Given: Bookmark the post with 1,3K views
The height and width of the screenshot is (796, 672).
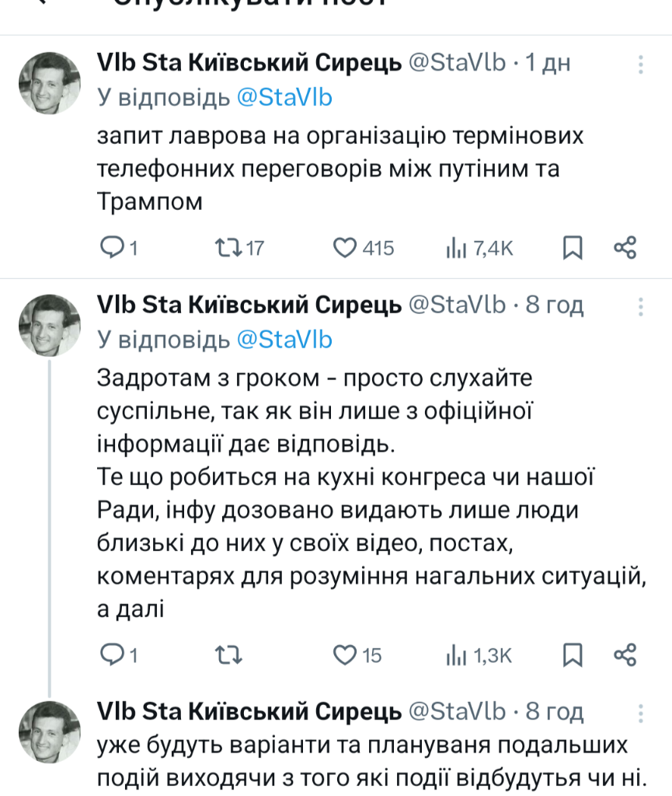Looking at the screenshot, I should pyautogui.click(x=573, y=655).
